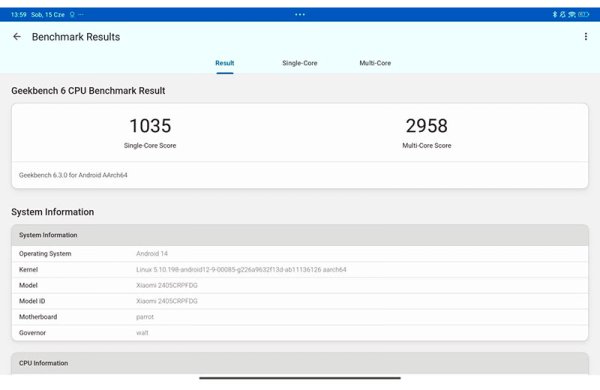Tap the Bluetooth icon in status bar
Screen dimensions: 600x390
pos(554,15)
